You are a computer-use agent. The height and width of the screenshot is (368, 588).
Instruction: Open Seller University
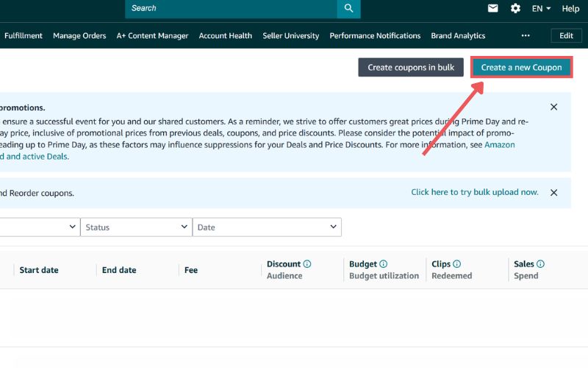point(290,35)
